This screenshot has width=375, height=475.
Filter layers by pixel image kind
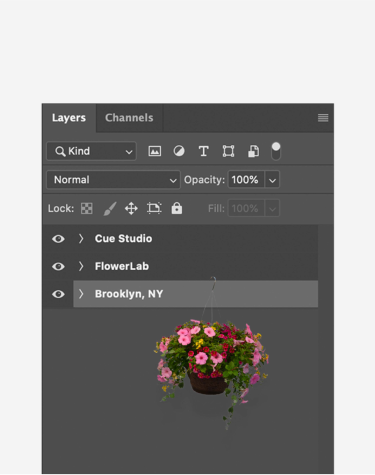click(x=154, y=151)
